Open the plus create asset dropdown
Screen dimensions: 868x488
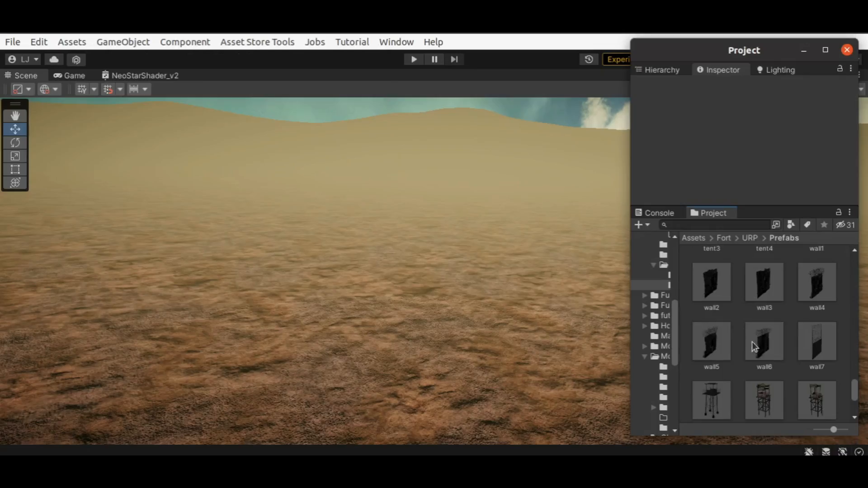(642, 225)
